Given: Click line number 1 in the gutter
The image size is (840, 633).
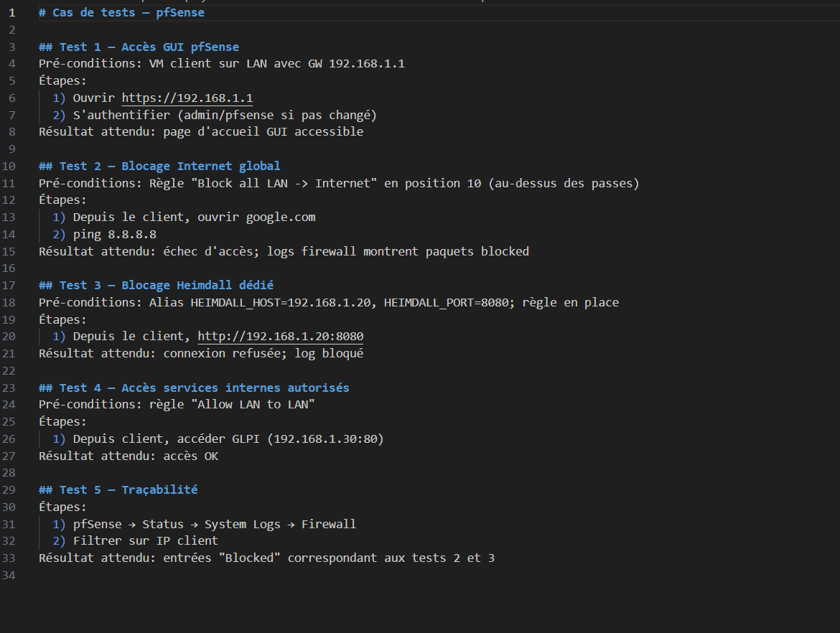Looking at the screenshot, I should point(11,13).
